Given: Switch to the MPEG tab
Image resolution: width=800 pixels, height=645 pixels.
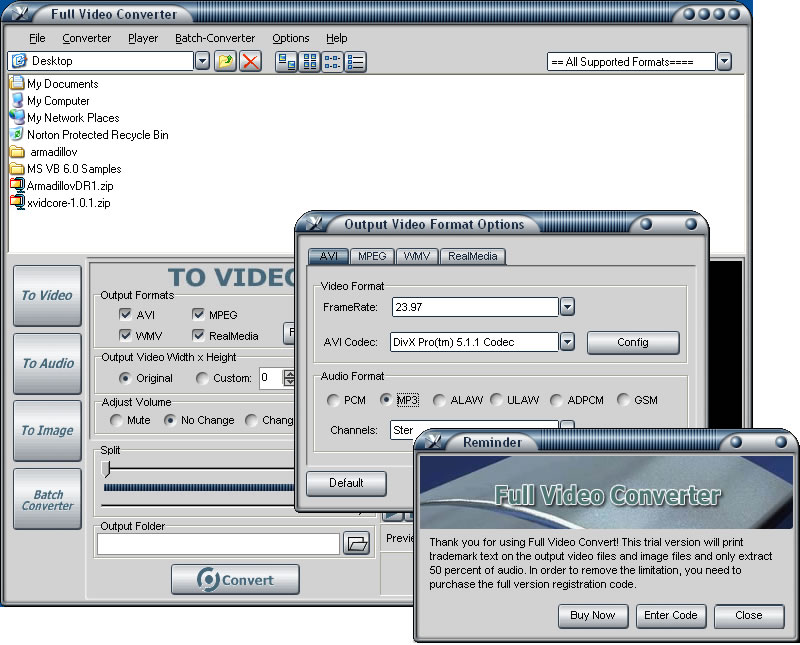Looking at the screenshot, I should click(372, 256).
